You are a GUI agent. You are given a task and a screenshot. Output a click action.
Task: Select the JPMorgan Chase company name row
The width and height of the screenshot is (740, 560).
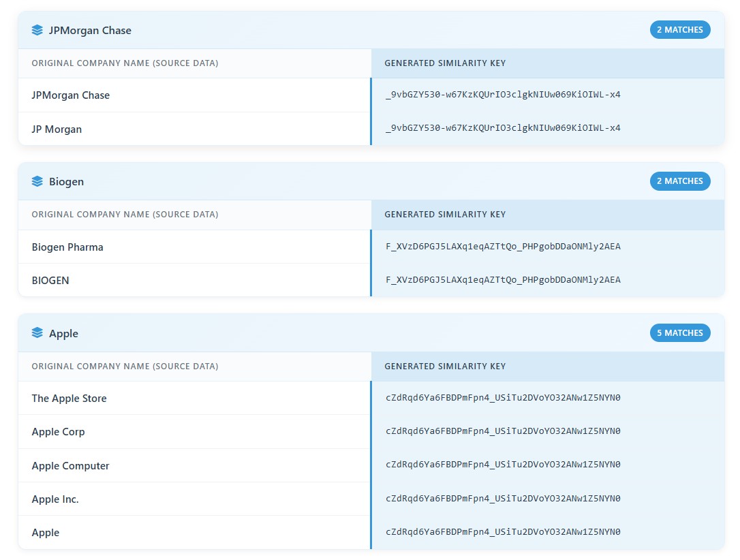(194, 95)
